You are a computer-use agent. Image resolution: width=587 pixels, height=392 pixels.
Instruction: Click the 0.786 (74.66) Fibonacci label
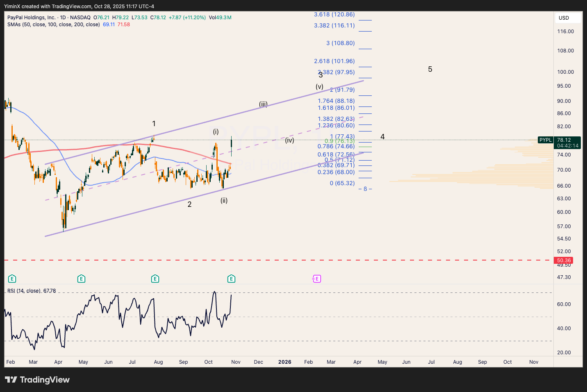[337, 146]
